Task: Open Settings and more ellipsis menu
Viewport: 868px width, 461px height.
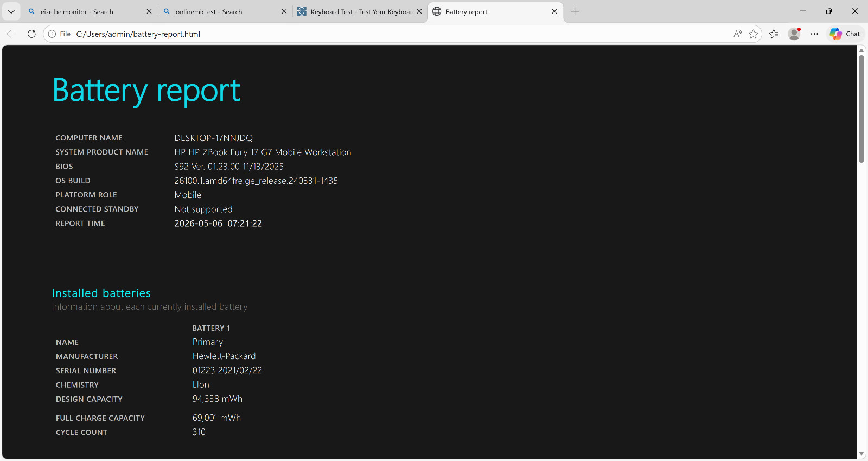Action: [814, 34]
